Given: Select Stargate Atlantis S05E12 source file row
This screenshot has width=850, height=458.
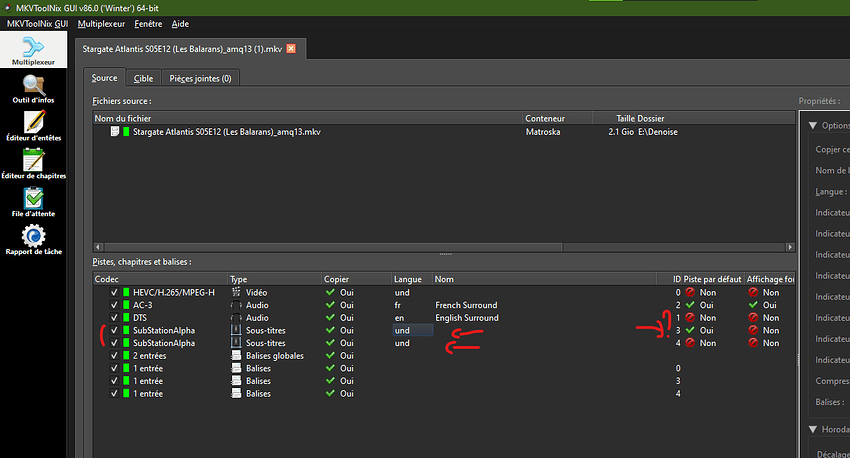Looking at the screenshot, I should point(443,132).
